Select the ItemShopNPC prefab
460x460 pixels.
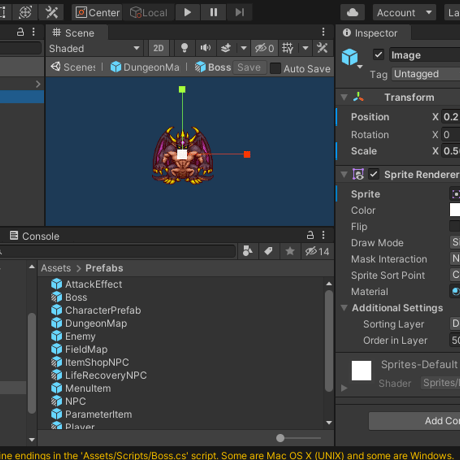pyautogui.click(x=90, y=362)
